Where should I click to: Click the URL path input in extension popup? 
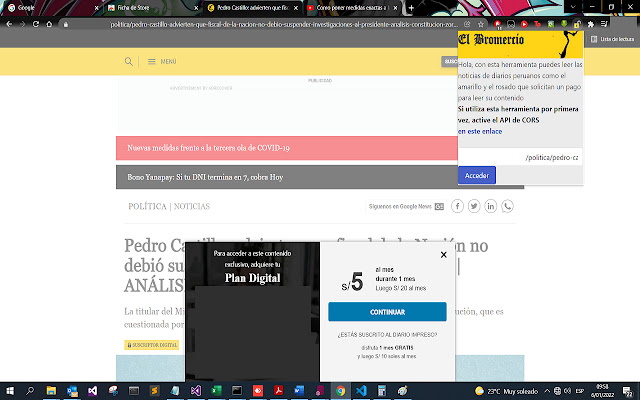coord(520,158)
